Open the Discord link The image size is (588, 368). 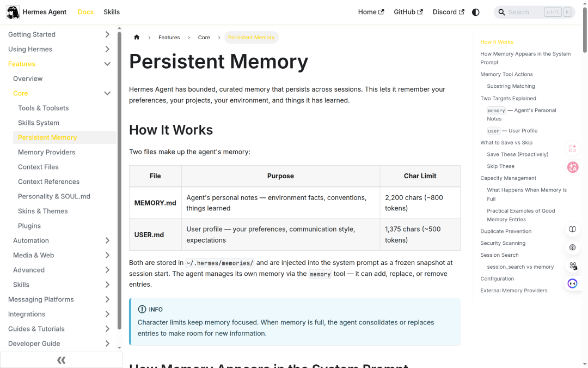(444, 11)
